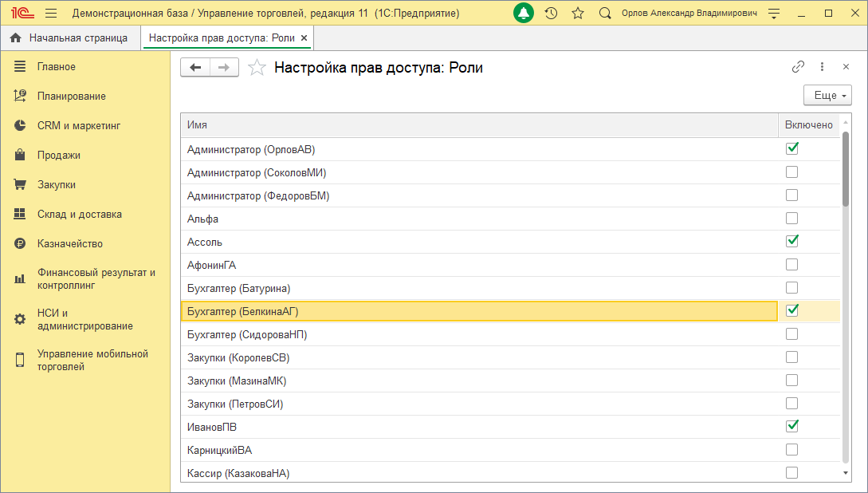Enable Администратор (СоколовМИ) checkbox

pos(792,172)
